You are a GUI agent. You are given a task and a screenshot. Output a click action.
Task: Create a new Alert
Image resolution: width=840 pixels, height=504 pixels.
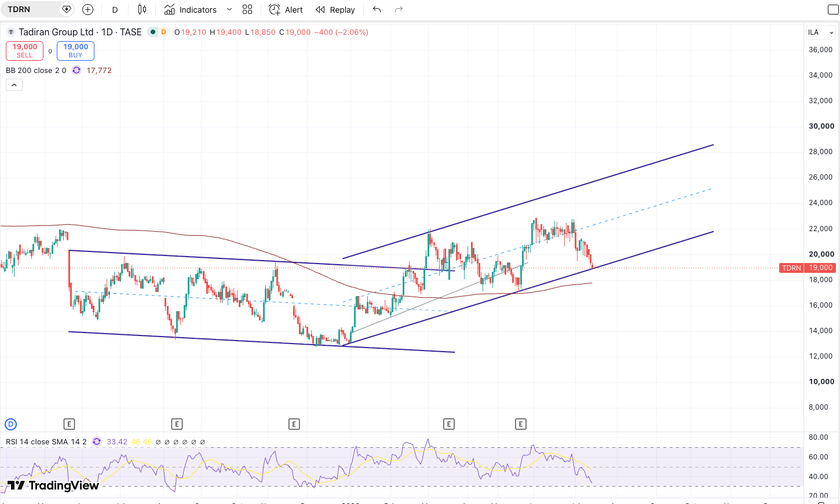(x=286, y=10)
